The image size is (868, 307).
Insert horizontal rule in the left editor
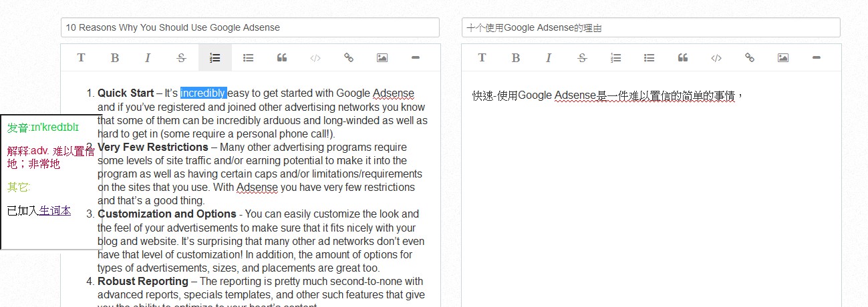tap(416, 58)
